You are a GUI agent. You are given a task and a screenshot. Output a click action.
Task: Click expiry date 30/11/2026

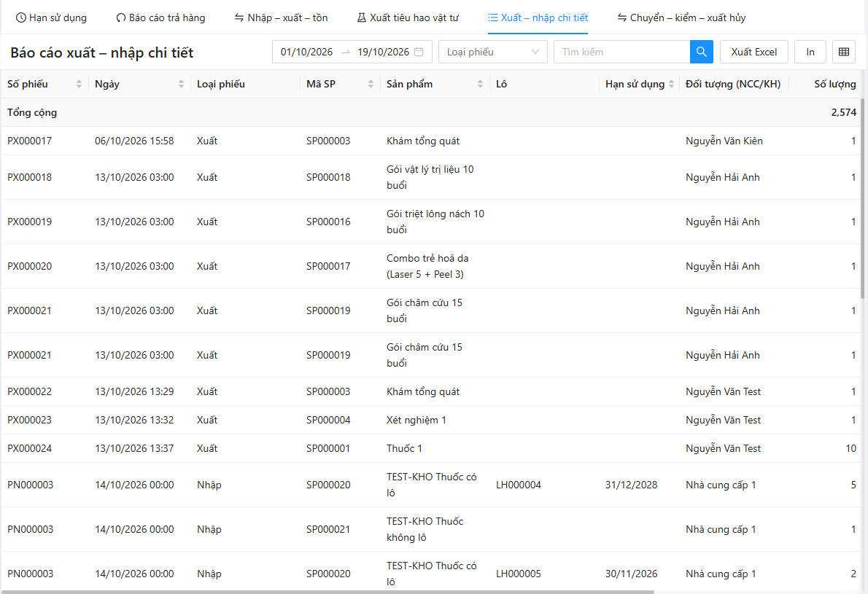tap(631, 574)
